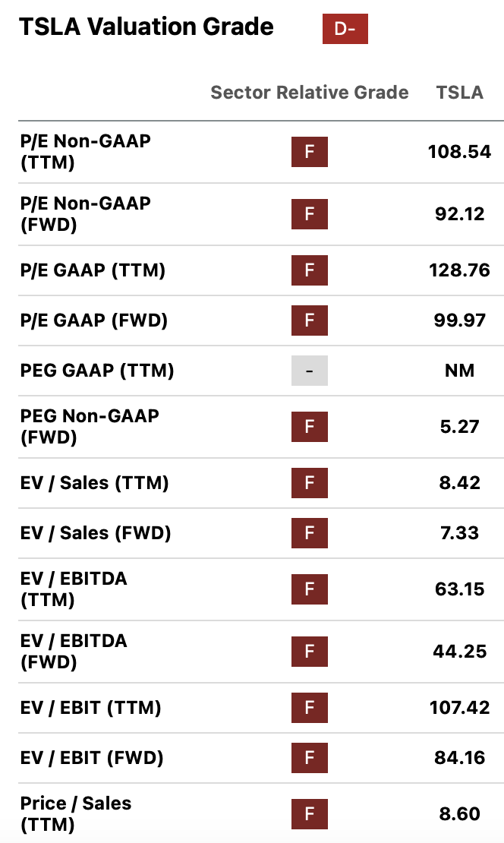Click the TSLA column header
504x843 pixels.
(459, 93)
